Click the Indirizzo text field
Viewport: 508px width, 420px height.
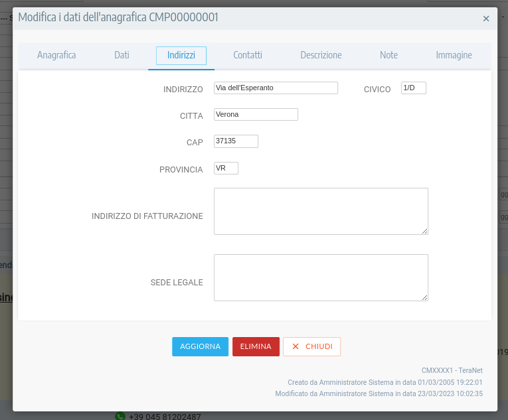[x=276, y=88]
